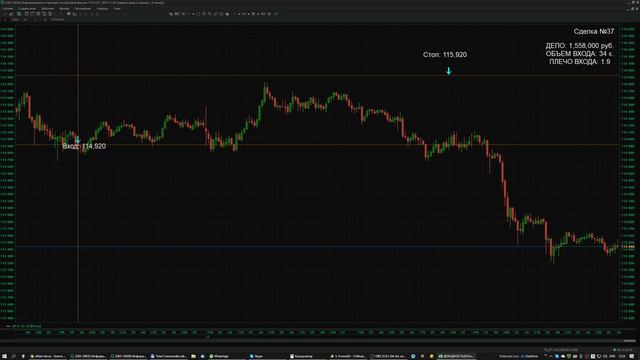Click the Сделка №37 chart label
640x360 pixels.
click(593, 31)
